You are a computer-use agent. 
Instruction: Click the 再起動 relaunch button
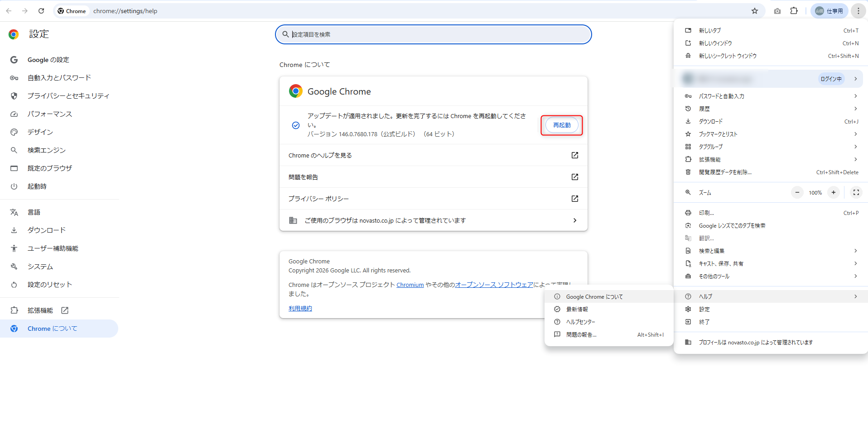point(562,125)
